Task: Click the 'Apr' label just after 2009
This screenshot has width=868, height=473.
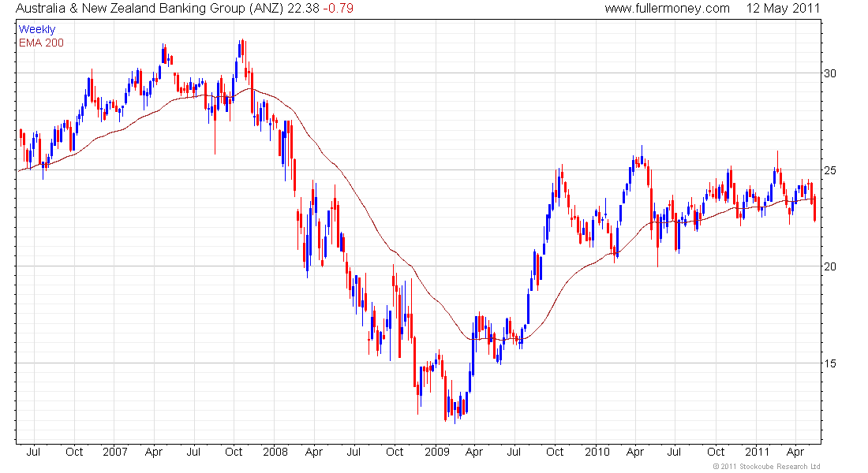Action: (x=474, y=452)
